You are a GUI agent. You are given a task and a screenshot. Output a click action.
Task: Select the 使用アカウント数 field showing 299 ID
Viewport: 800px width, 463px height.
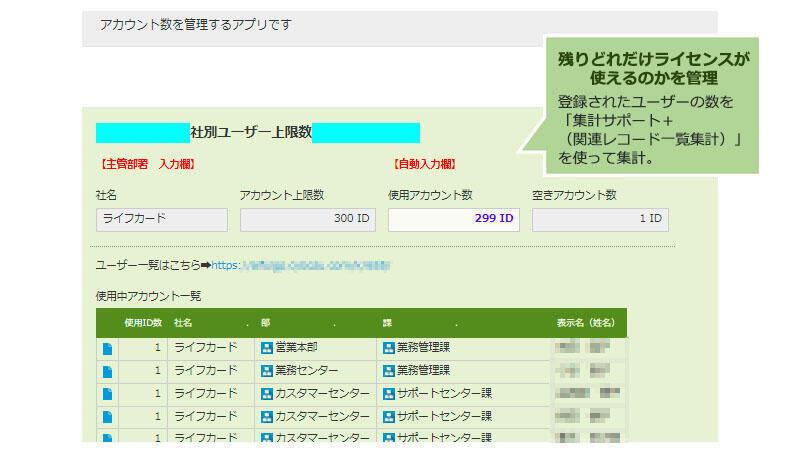pos(453,220)
